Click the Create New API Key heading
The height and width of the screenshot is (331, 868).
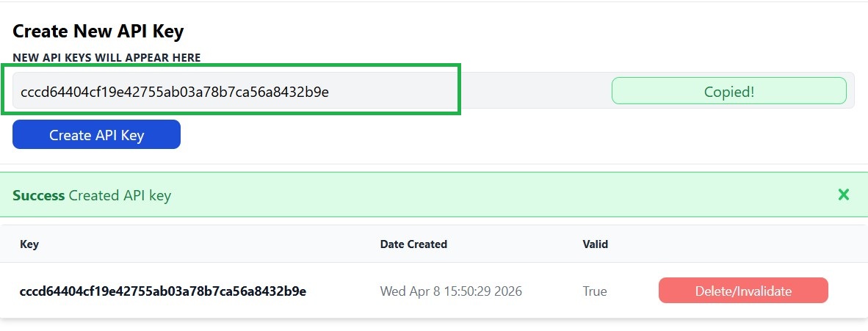pos(98,32)
